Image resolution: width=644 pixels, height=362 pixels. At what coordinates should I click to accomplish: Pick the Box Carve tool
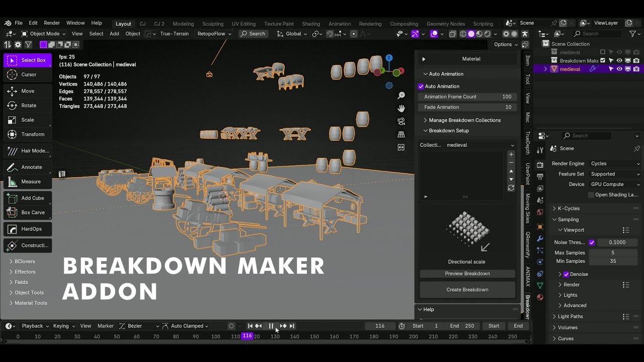pos(28,212)
